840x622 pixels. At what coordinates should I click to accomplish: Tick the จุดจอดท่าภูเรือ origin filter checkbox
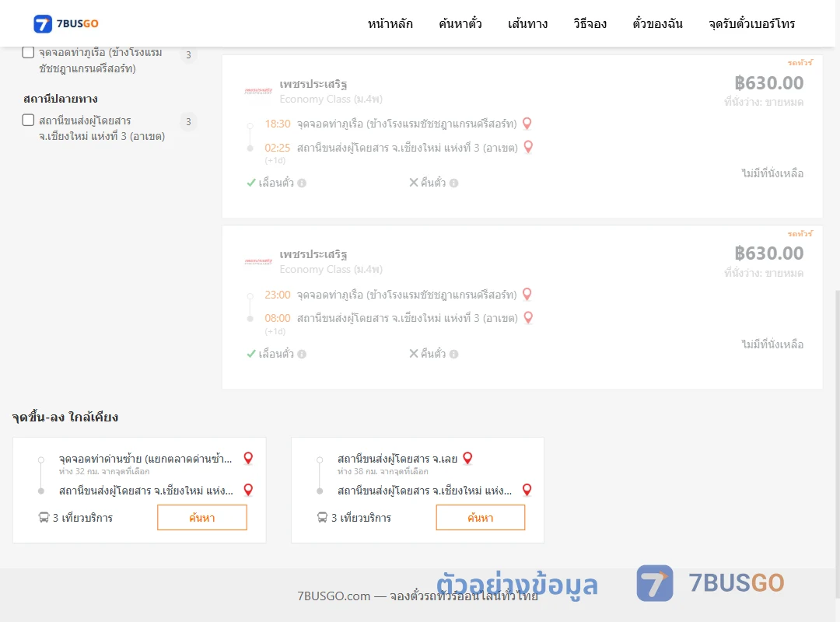point(29,53)
